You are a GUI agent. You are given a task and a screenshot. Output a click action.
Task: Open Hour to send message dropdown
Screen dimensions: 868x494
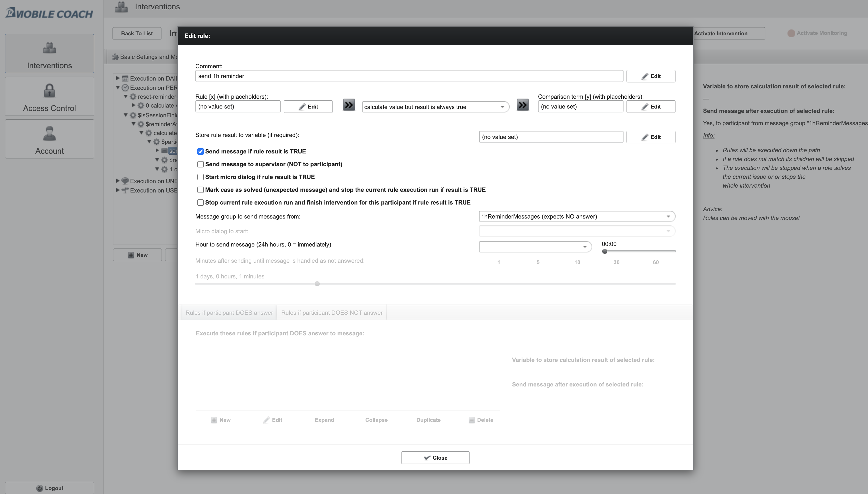coord(535,247)
